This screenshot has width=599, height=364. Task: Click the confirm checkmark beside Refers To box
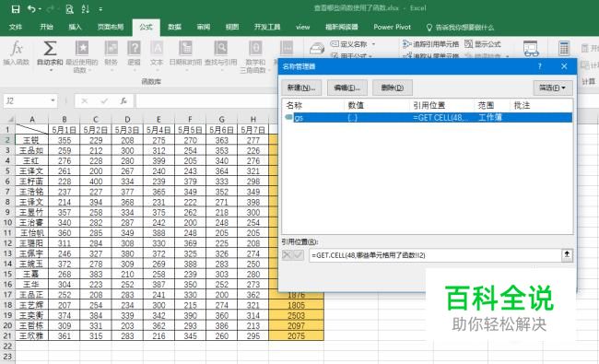[298, 254]
